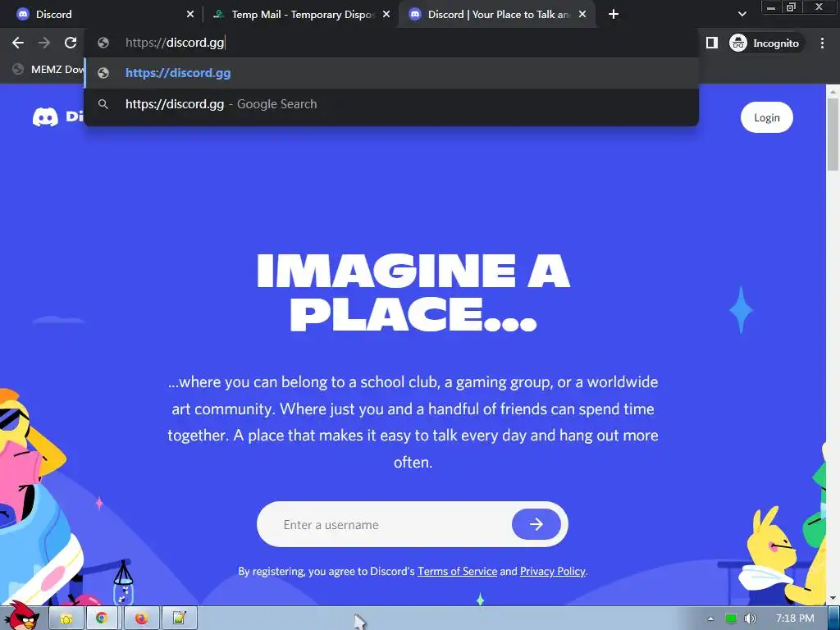840x630 pixels.
Task: Click the volume speaker tray icon
Action: tap(751, 619)
